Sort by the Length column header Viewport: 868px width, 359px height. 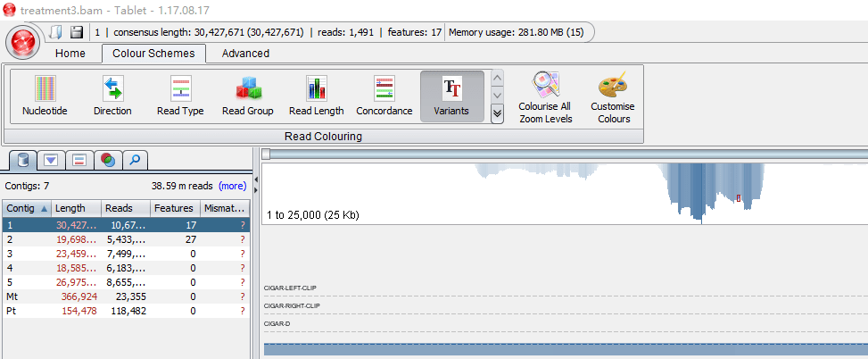click(x=77, y=208)
